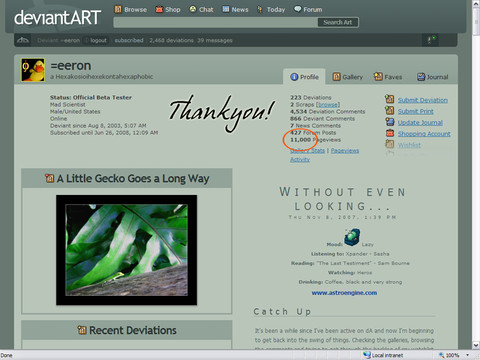Click the logout link
480x360 pixels.
click(x=98, y=40)
